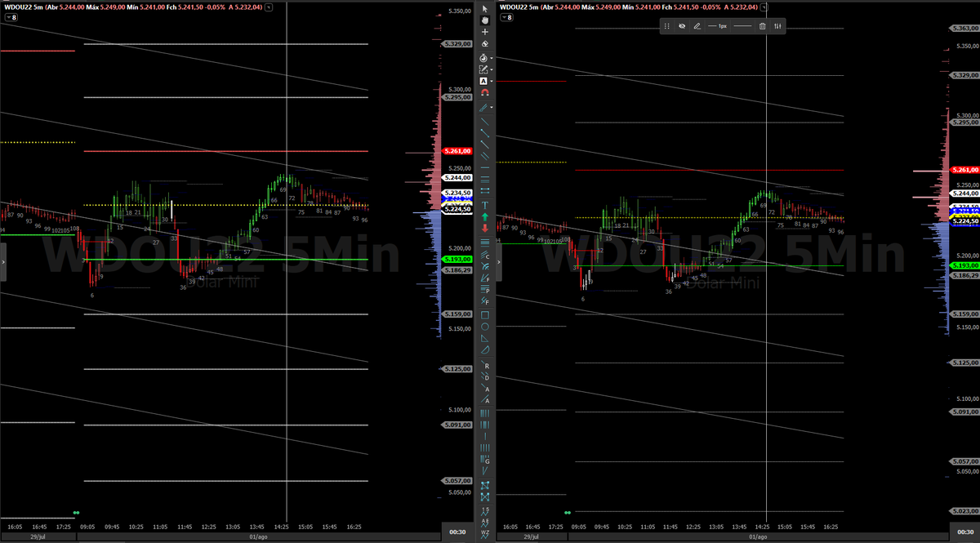
Task: Select the parallel channel lines tool
Action: [x=484, y=155]
